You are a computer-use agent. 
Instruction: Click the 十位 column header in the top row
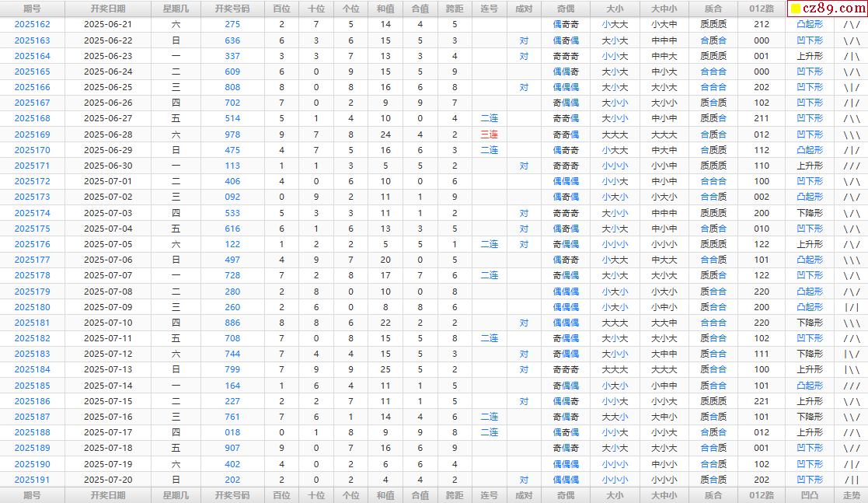pos(316,9)
